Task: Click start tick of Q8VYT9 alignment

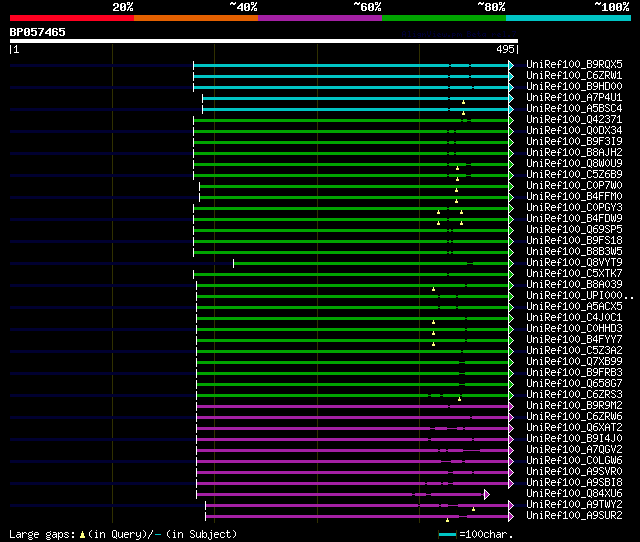Action: coord(233,264)
